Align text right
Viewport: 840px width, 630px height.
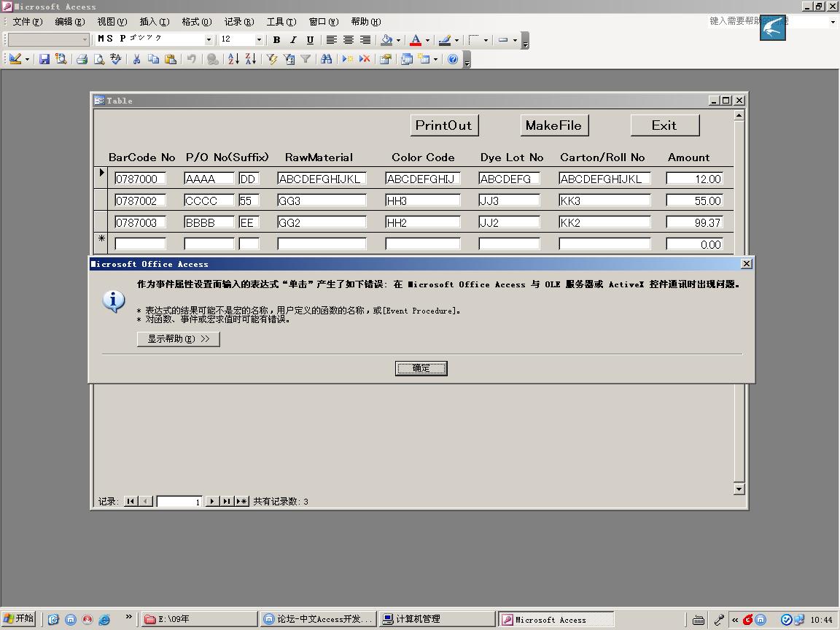tap(365, 39)
